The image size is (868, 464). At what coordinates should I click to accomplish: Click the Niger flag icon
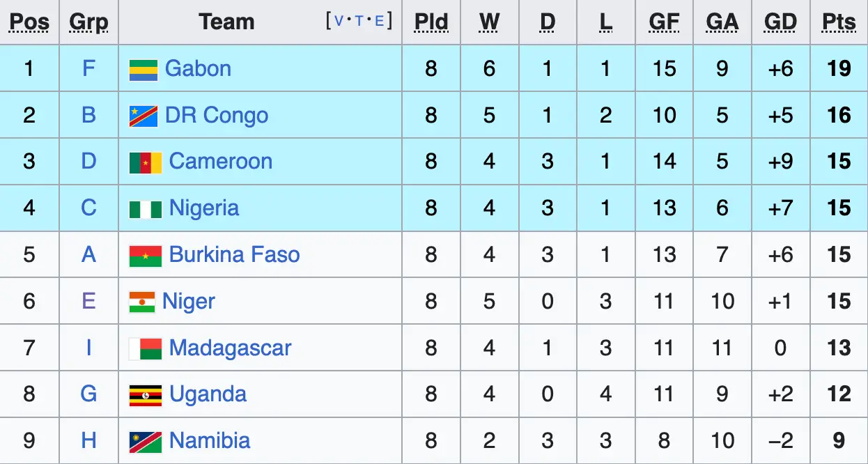(141, 301)
